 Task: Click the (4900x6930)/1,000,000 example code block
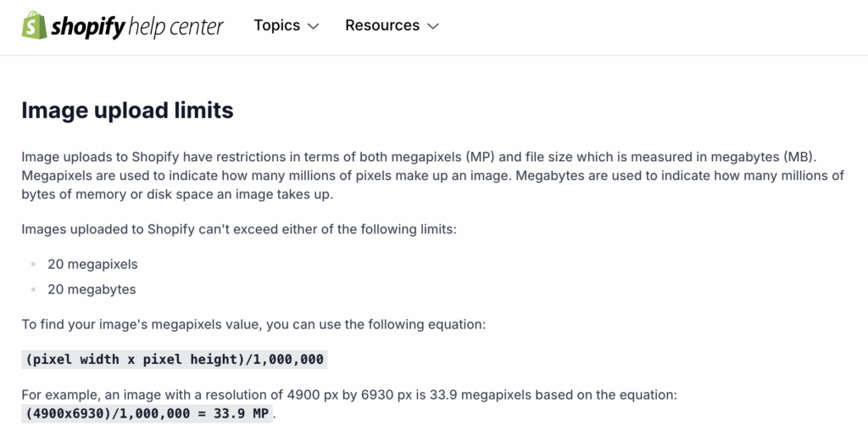click(147, 414)
